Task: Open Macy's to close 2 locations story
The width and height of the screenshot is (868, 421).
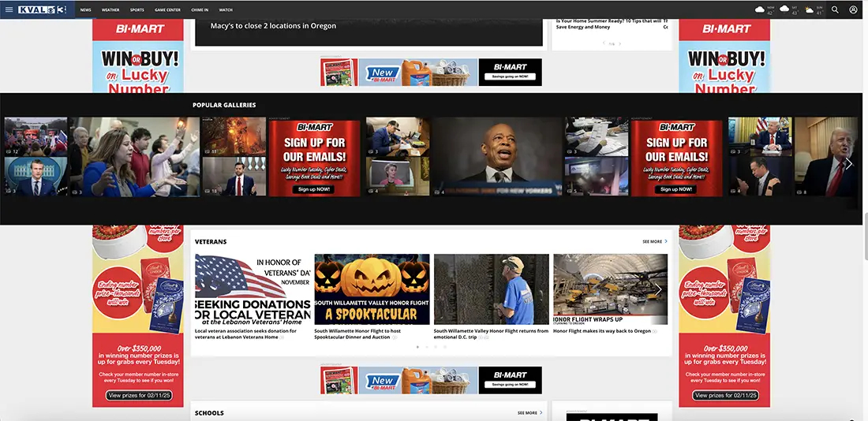Action: (273, 25)
